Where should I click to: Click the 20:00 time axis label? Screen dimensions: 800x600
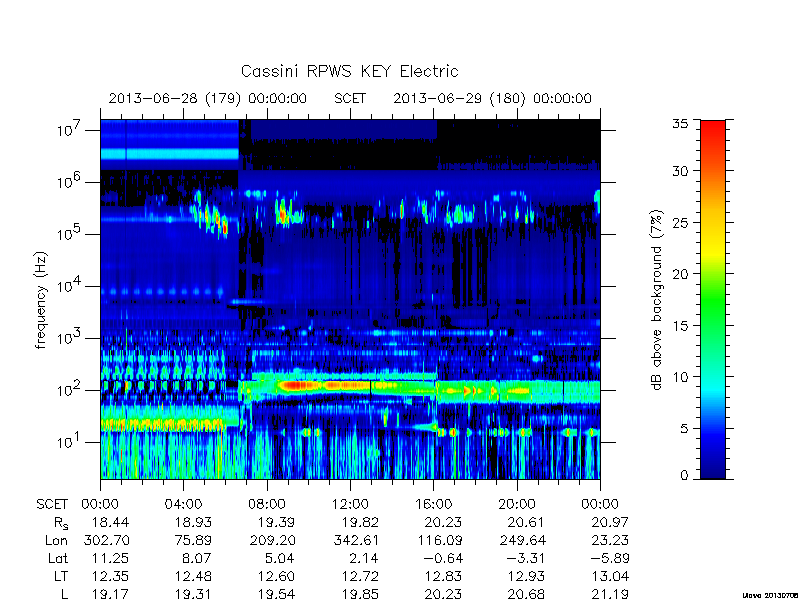tap(516, 505)
